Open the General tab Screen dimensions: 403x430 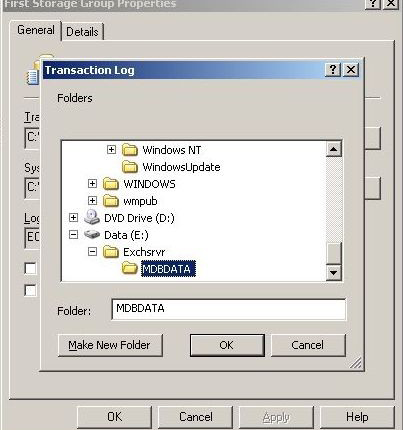click(36, 30)
